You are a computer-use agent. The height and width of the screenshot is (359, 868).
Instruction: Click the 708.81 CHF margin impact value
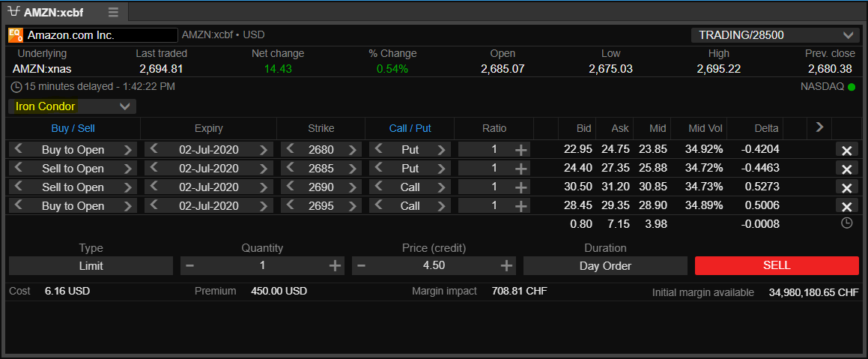[519, 291]
